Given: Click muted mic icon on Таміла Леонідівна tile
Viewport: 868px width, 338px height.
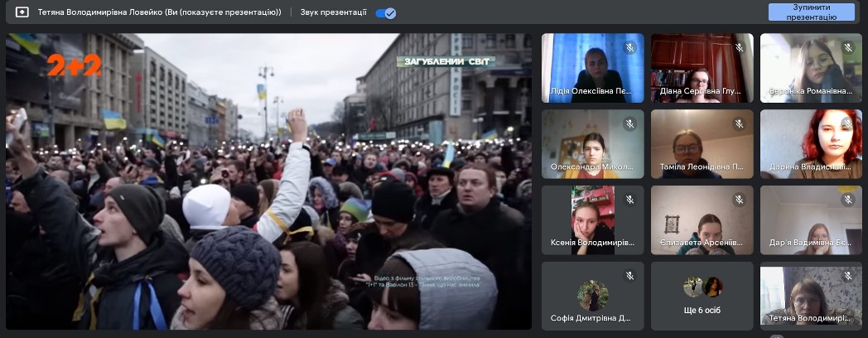Looking at the screenshot, I should (739, 123).
